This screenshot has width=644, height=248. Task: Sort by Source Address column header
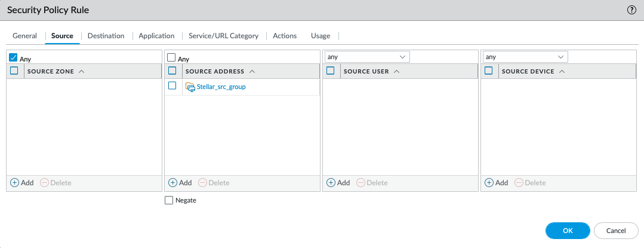215,71
